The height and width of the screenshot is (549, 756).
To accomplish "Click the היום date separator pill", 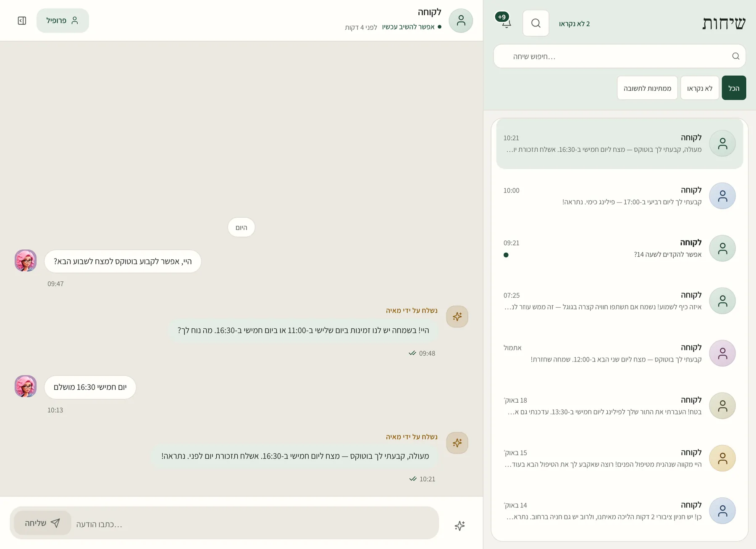I will click(241, 227).
